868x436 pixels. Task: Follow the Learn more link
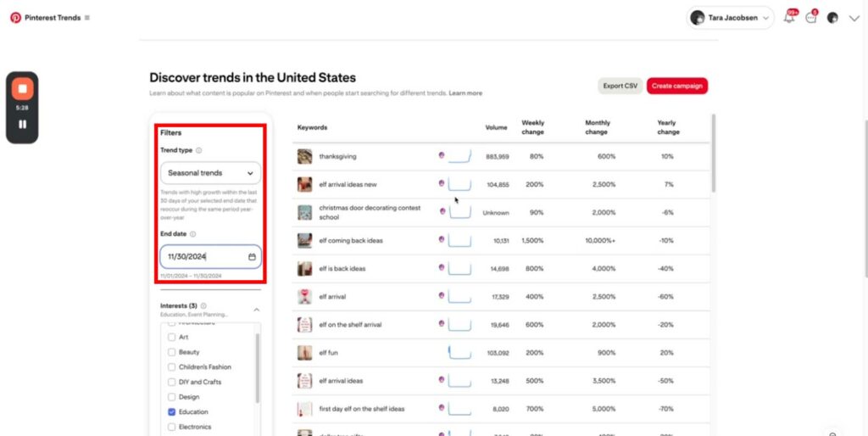point(465,93)
